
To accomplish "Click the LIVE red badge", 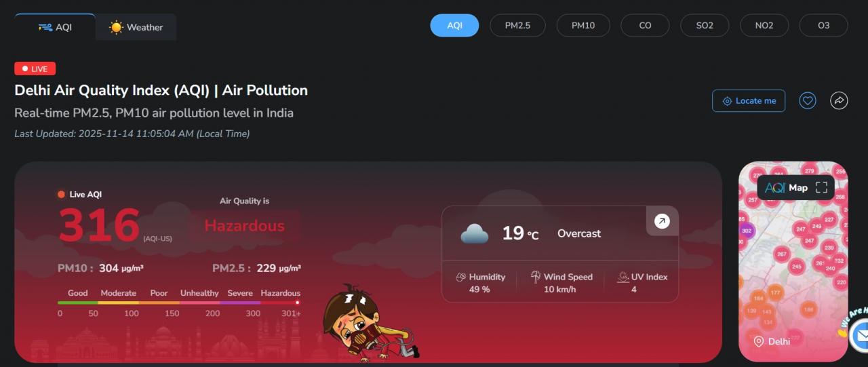I will tap(35, 69).
